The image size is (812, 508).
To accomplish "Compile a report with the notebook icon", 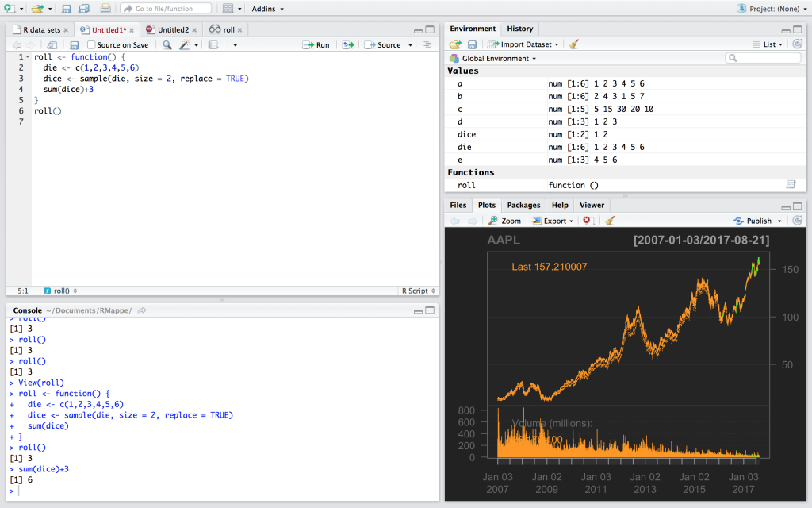I will click(213, 45).
